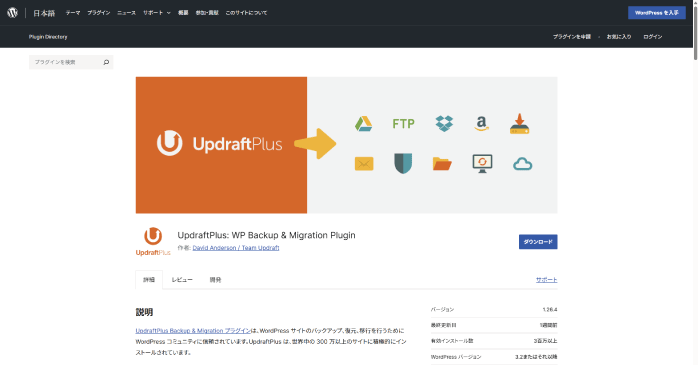Image resolution: width=698 pixels, height=365 pixels.
Task: Click the yellow email envelope icon
Action: coord(364,164)
